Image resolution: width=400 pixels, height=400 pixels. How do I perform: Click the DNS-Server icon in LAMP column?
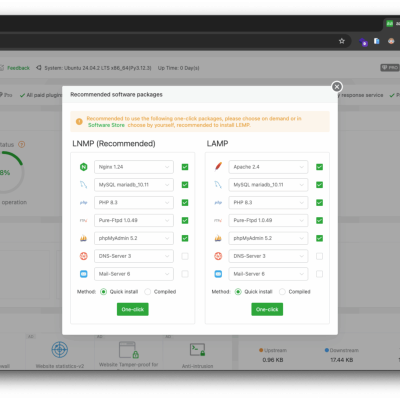click(x=218, y=256)
